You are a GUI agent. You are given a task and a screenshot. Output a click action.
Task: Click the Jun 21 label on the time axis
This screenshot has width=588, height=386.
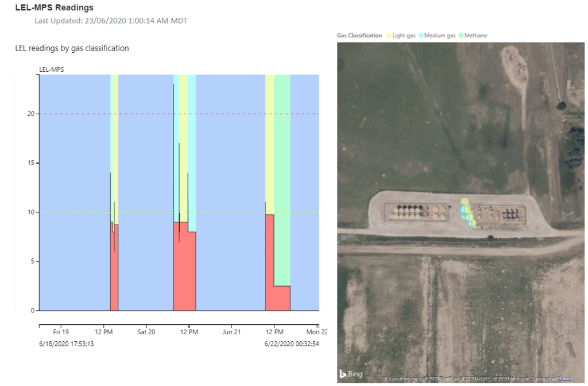pos(231,332)
